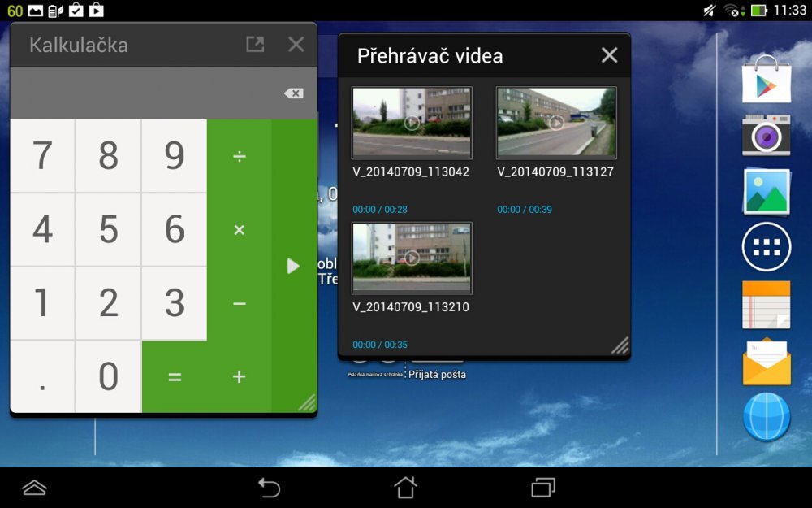The height and width of the screenshot is (508, 812).
Task: Tap the V_20140709_113210 video thumbnail
Action: [x=411, y=258]
